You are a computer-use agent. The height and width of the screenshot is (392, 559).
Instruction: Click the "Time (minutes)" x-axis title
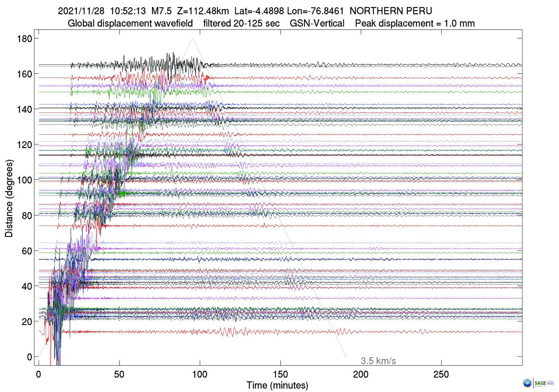[277, 385]
